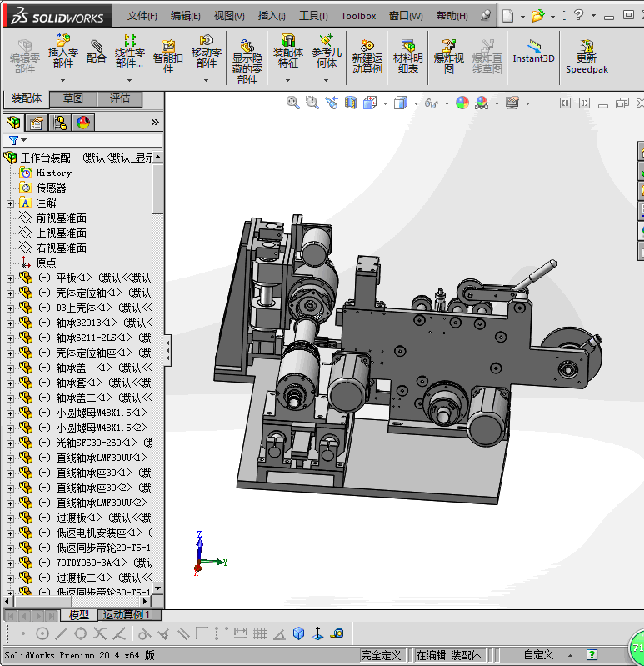Click the 更新 Speedpak button

pos(587,55)
